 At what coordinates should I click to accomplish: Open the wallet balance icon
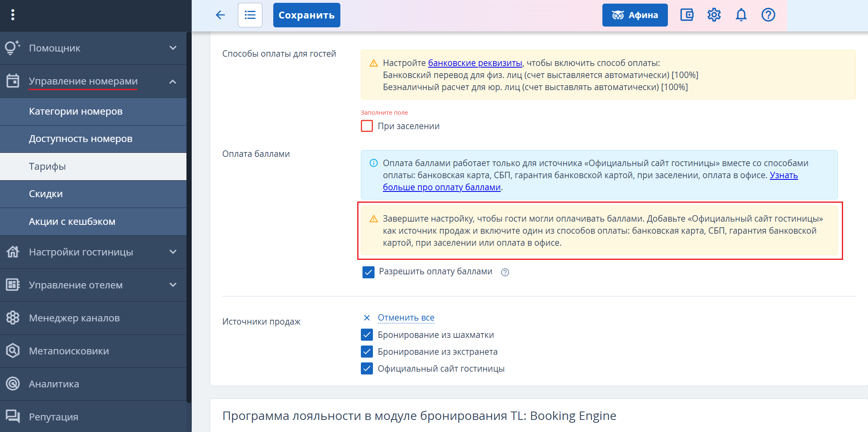(x=687, y=15)
